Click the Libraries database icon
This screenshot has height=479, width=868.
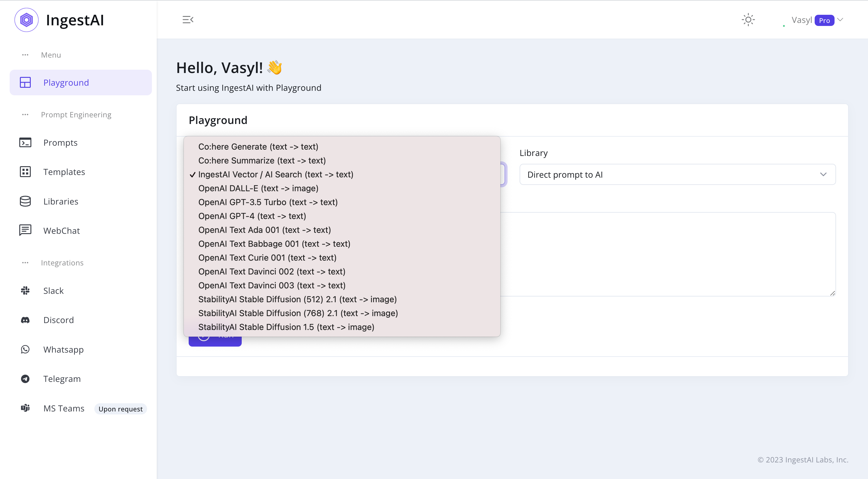coord(25,201)
